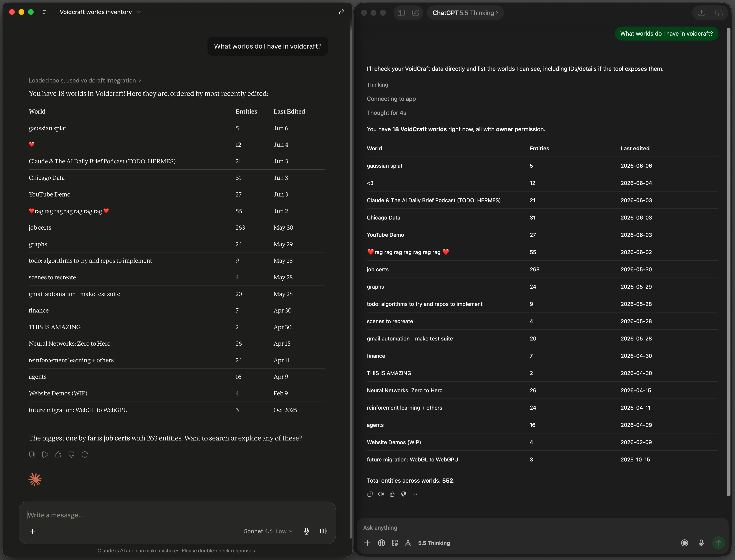Screen dimensions: 735x560
Task: Click ChatGPT share upload icon
Action: (701, 13)
